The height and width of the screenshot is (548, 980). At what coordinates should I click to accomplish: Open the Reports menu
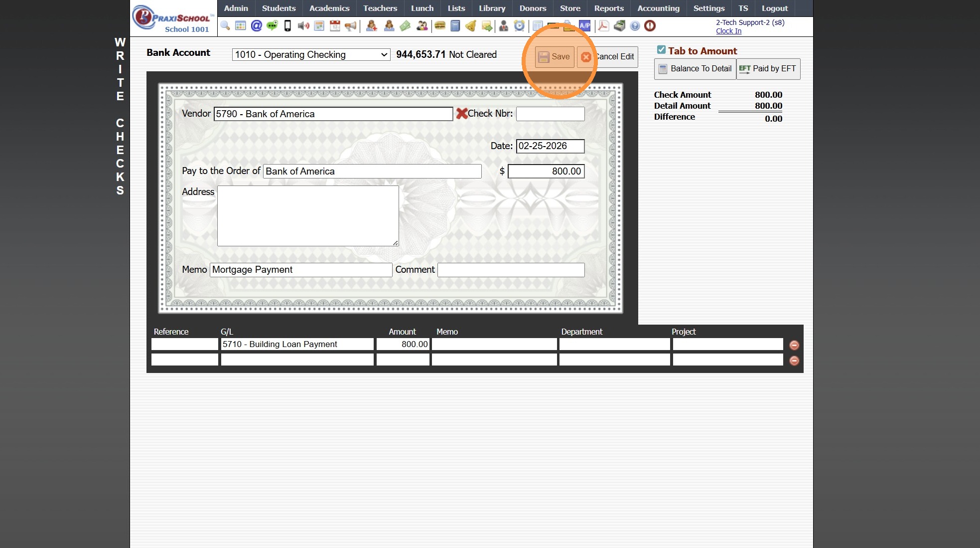pos(608,8)
